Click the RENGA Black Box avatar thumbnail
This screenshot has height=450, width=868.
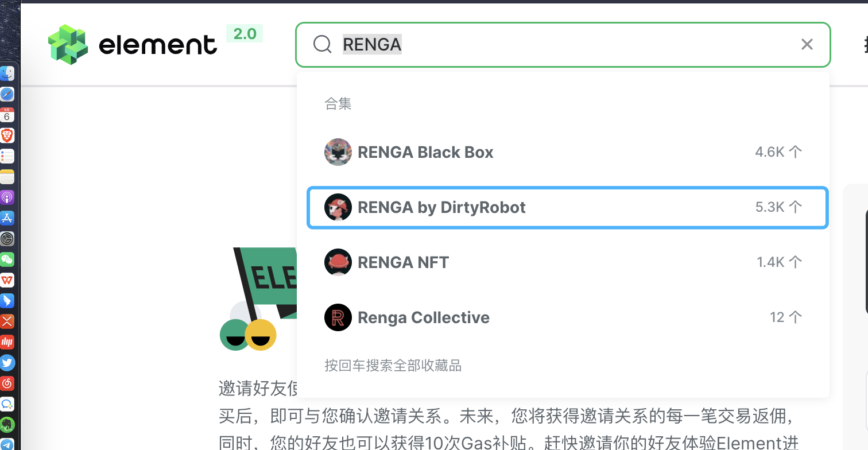[x=338, y=152]
